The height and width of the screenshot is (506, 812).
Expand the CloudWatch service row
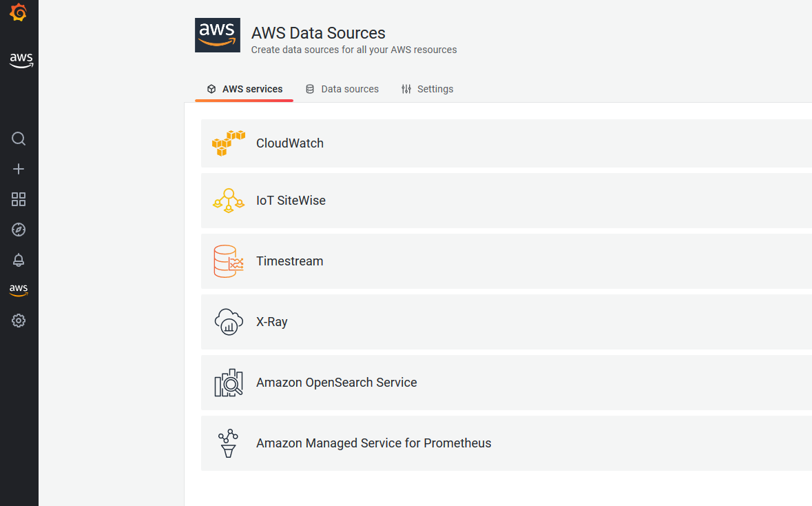click(506, 143)
